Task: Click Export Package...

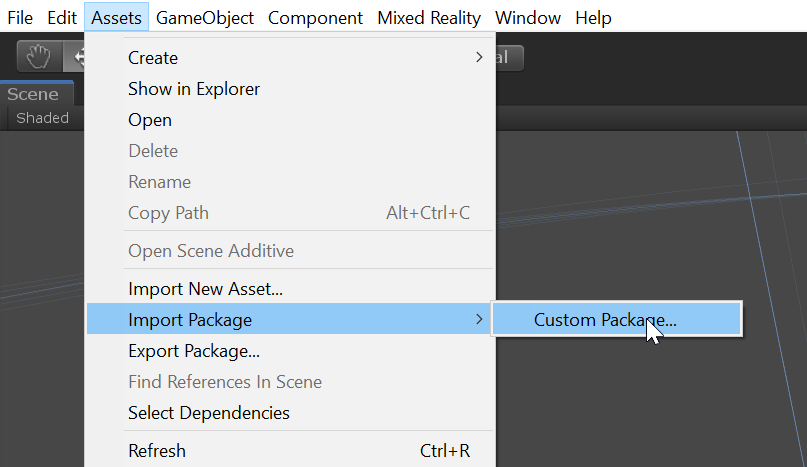Action: point(194,351)
